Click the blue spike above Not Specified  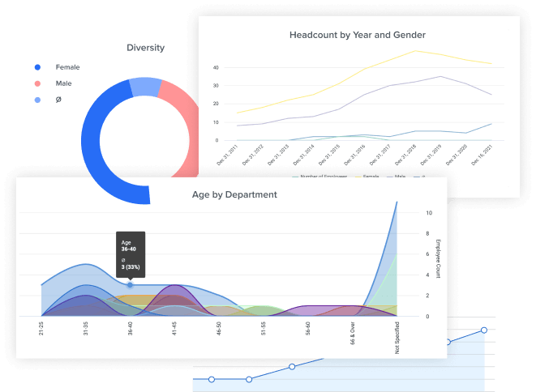396,203
